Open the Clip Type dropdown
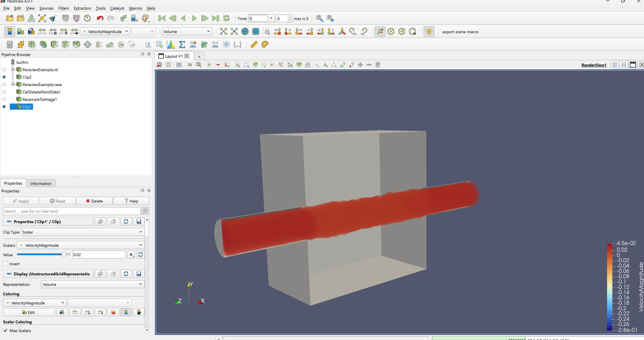Screen dimensions: 644x340 [x=83, y=232]
